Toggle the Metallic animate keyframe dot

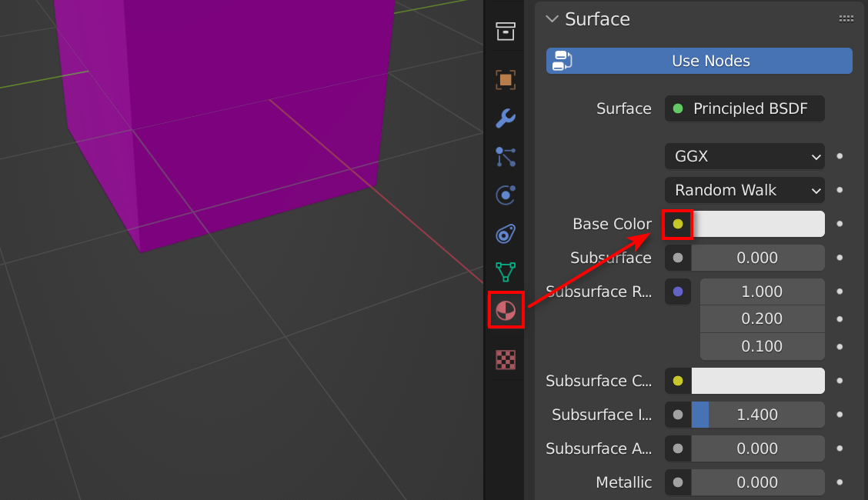pos(840,482)
